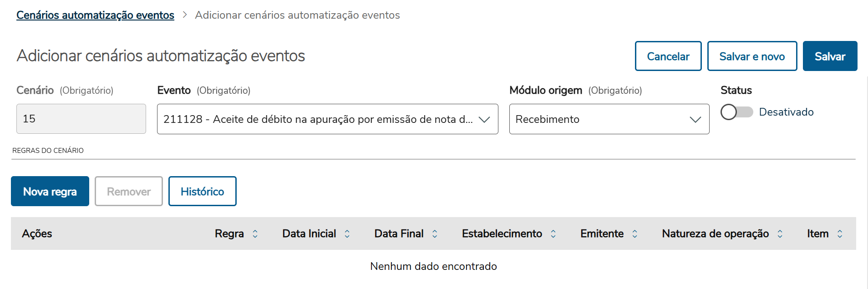Viewport: 868px width, 289px height.
Task: Go to Cenários automatização eventos breadcrumb
Action: 95,15
